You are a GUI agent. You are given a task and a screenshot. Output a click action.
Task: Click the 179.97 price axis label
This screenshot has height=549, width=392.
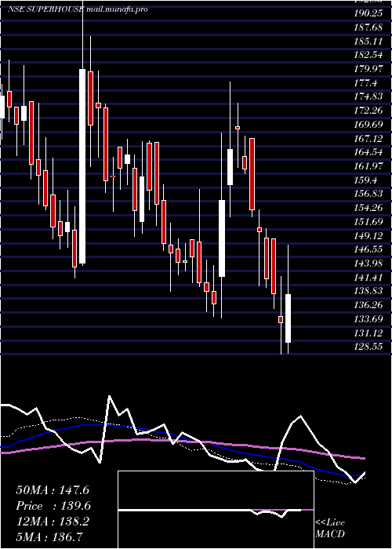coord(370,69)
